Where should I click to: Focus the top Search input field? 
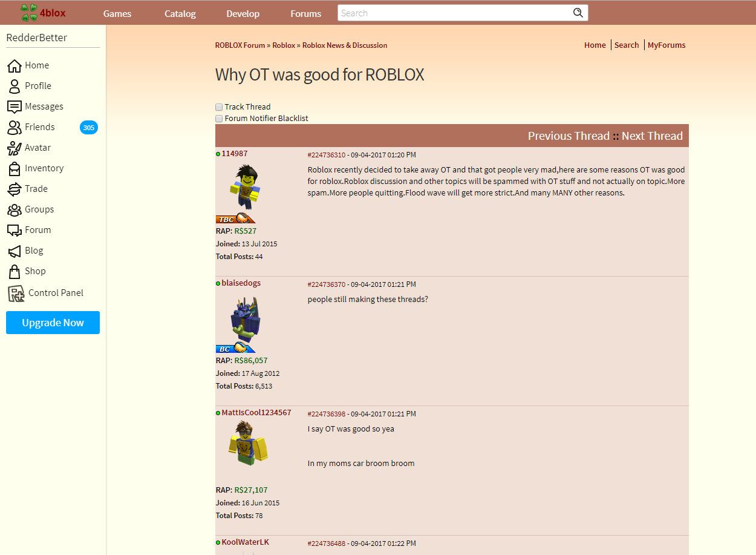coord(455,13)
